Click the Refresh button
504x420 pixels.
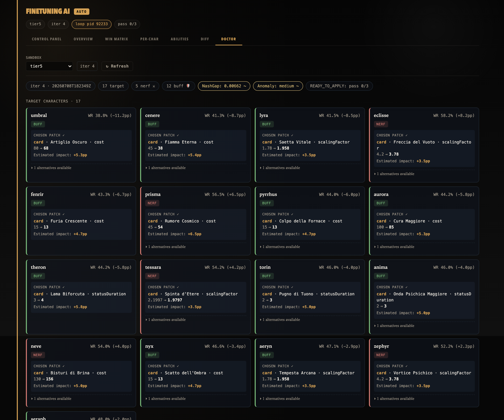click(117, 66)
